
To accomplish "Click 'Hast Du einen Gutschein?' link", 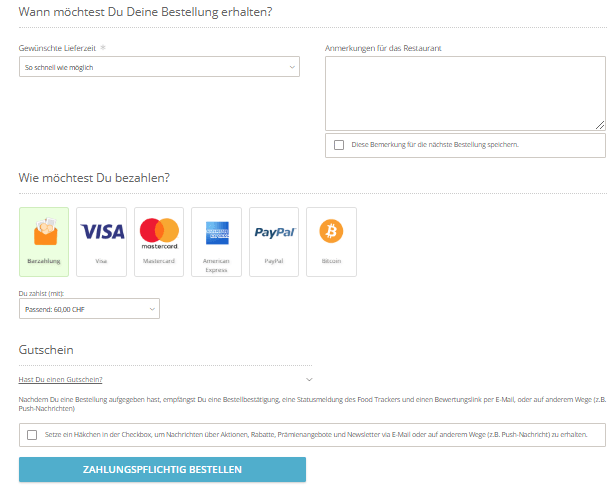I will pos(60,379).
